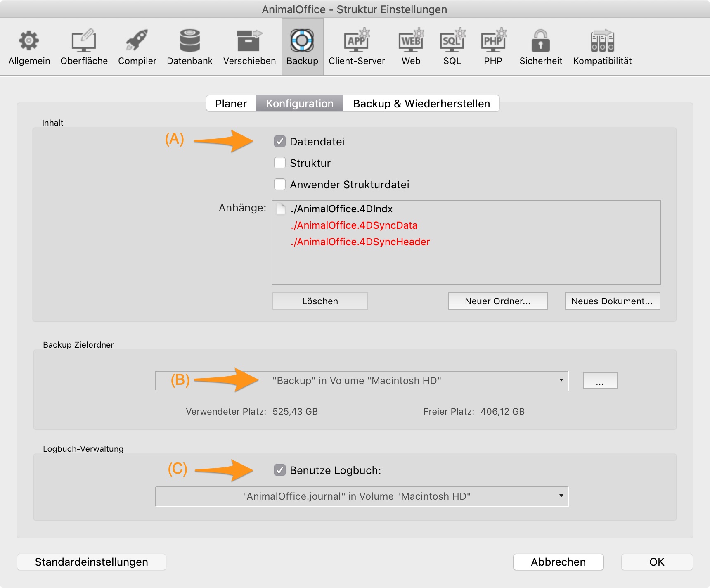Open the Verschieben settings pane

249,41
